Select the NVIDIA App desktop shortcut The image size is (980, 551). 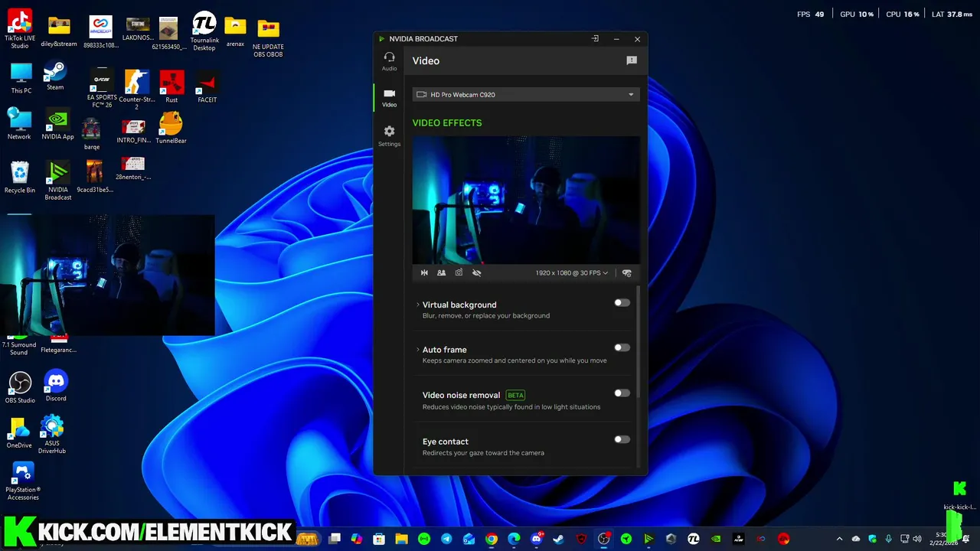pyautogui.click(x=57, y=124)
